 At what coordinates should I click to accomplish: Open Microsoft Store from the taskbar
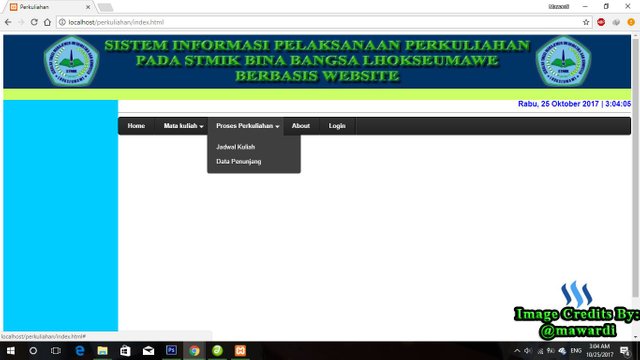point(125,351)
